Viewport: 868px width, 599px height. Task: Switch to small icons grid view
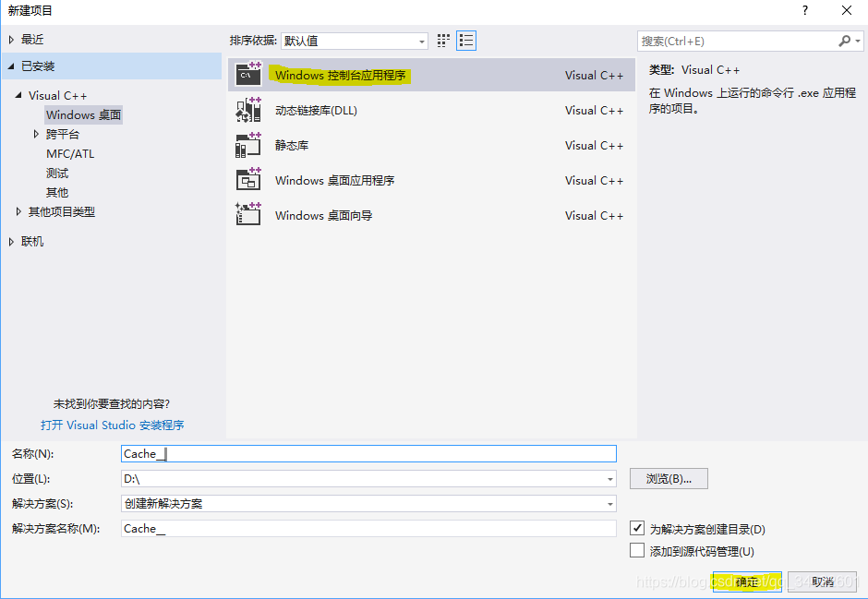(x=443, y=41)
